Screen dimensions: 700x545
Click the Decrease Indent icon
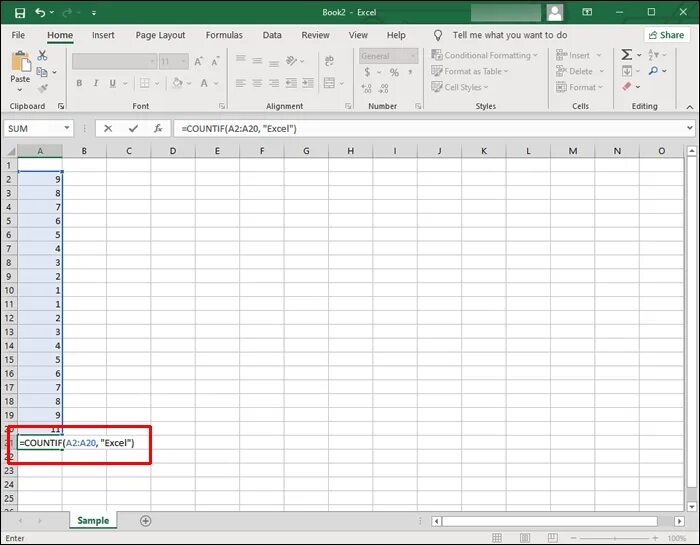click(291, 83)
